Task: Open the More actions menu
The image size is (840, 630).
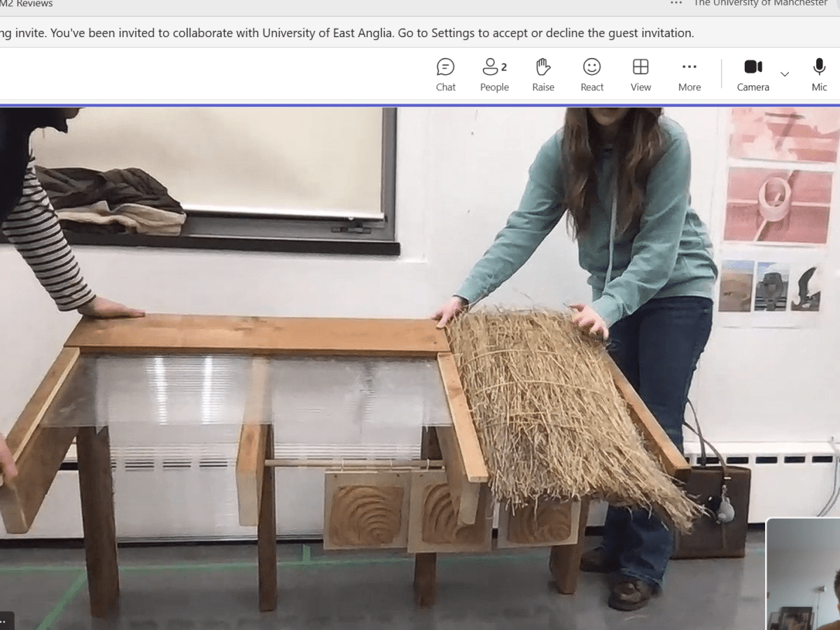Action: [689, 73]
